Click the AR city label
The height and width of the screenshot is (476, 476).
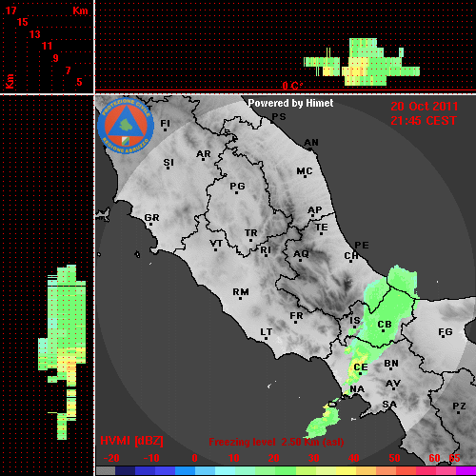[204, 154]
